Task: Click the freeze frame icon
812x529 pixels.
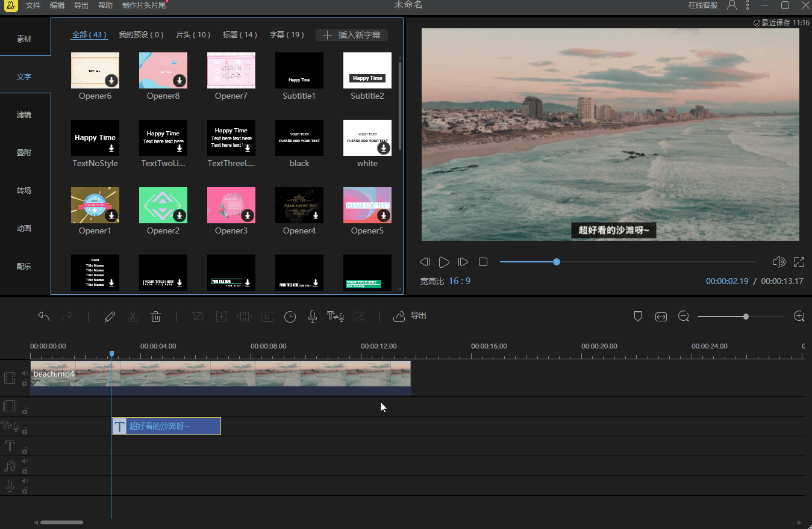Action: [x=267, y=317]
